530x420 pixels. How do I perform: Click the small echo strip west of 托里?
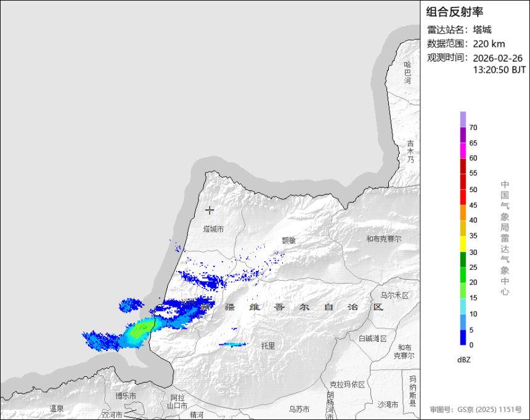tap(233, 344)
